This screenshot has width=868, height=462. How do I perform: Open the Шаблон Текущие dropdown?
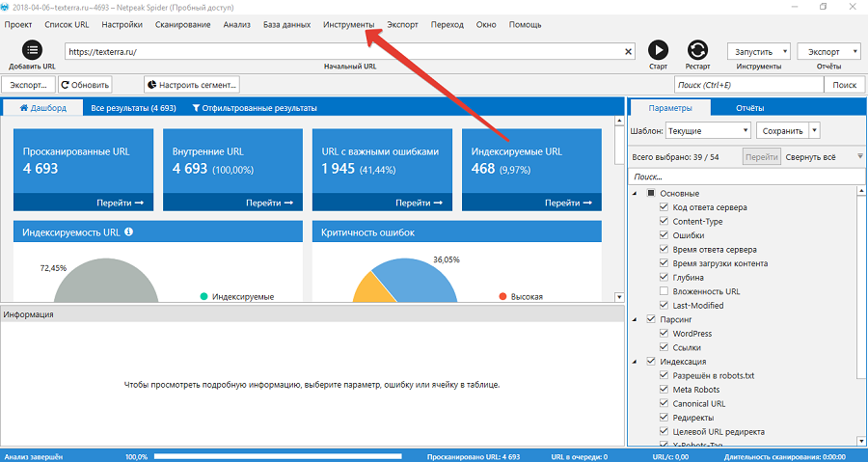coord(708,130)
